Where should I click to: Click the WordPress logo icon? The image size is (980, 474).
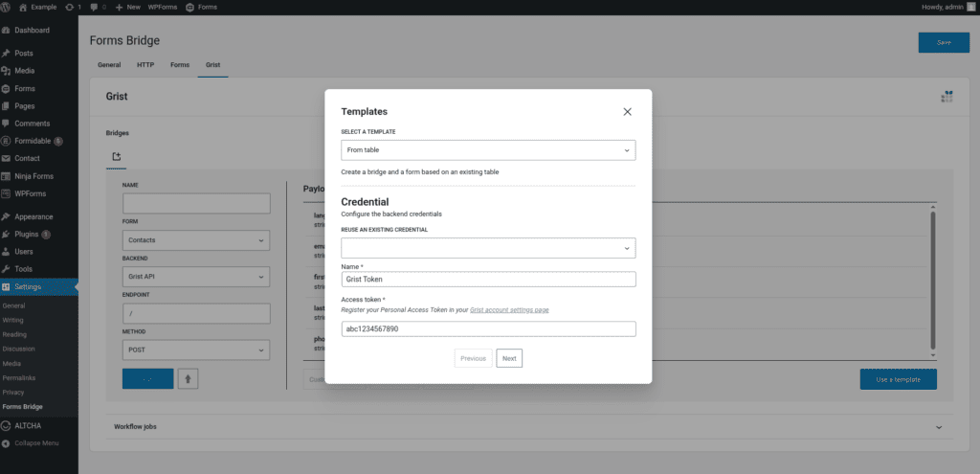(x=7, y=7)
